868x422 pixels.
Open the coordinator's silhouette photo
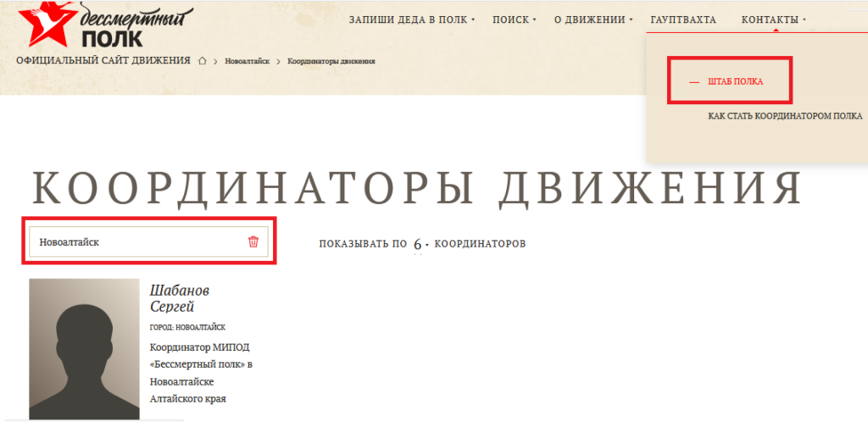pos(83,349)
